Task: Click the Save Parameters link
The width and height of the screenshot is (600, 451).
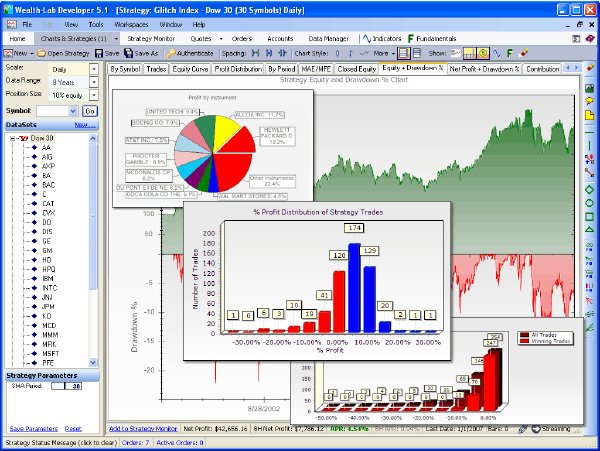Action: (34, 429)
